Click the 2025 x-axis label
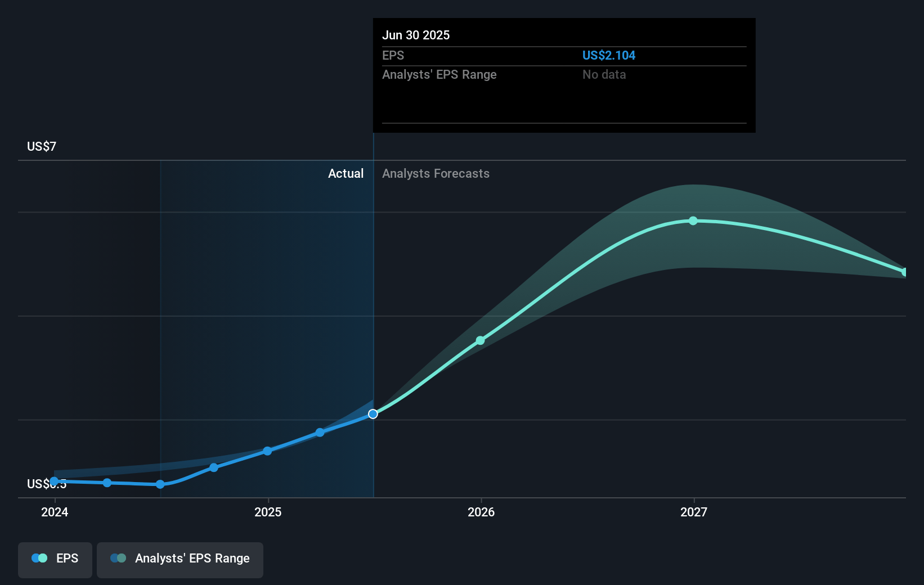The image size is (924, 585). pyautogui.click(x=268, y=512)
